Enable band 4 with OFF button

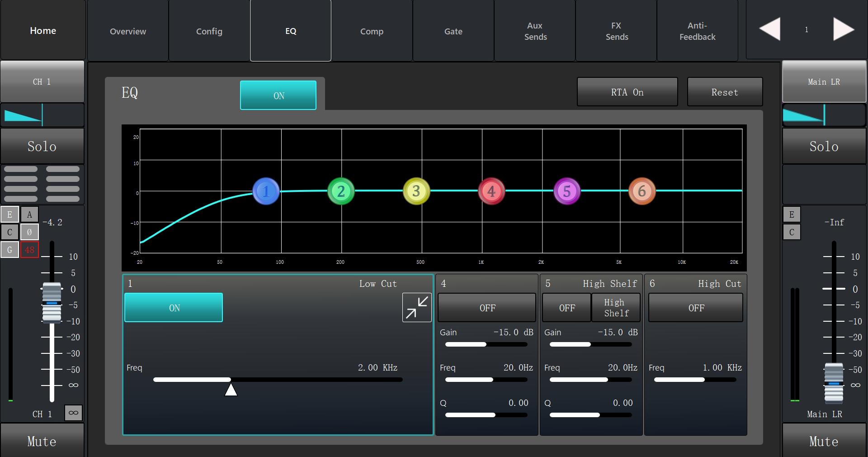pos(487,308)
